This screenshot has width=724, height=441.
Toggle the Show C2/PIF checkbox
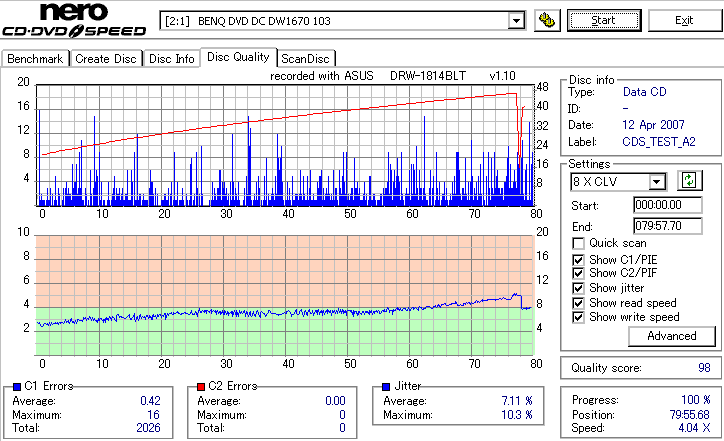(578, 273)
